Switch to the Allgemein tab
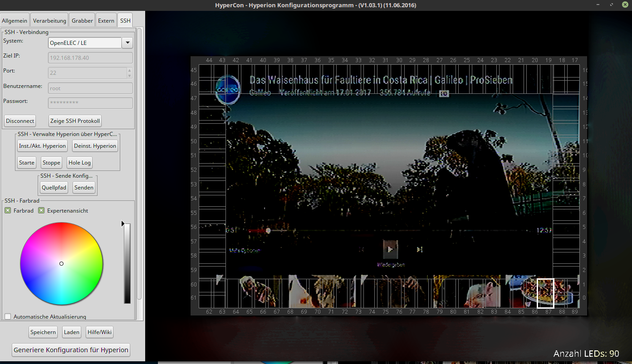 click(15, 20)
